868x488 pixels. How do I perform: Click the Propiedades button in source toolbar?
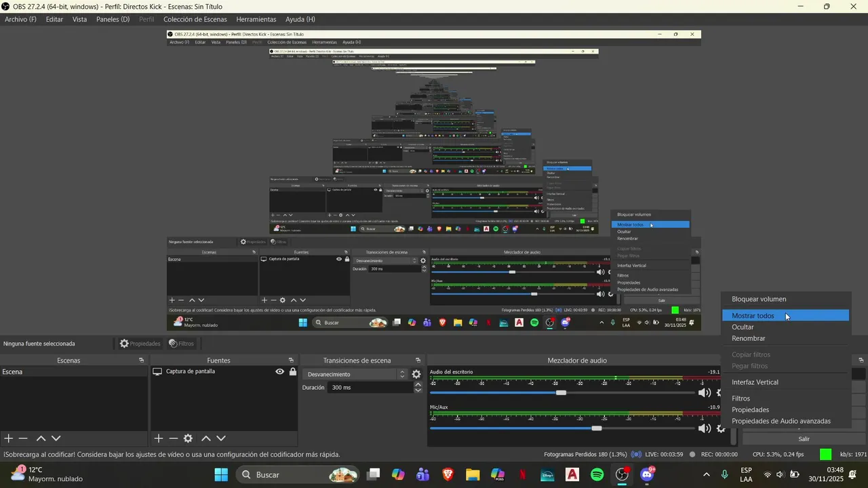(x=140, y=344)
